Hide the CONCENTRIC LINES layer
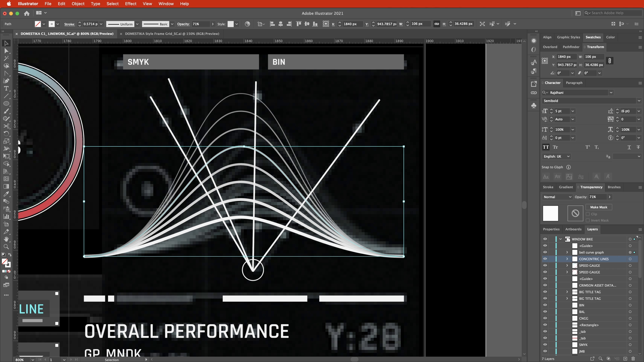 point(545,259)
